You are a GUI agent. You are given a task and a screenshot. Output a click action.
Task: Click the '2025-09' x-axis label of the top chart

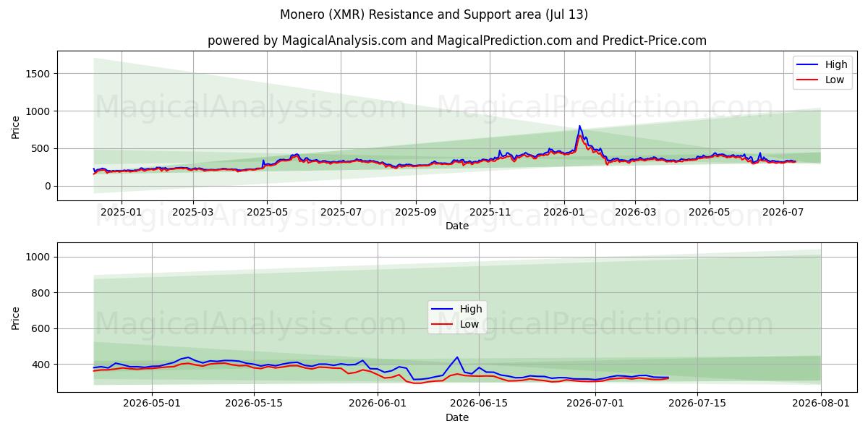416,213
